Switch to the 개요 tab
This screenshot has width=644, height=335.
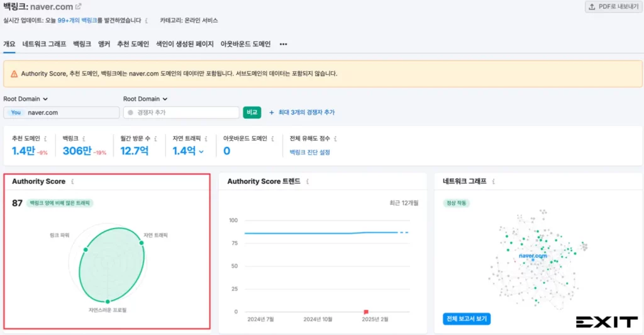[9, 44]
